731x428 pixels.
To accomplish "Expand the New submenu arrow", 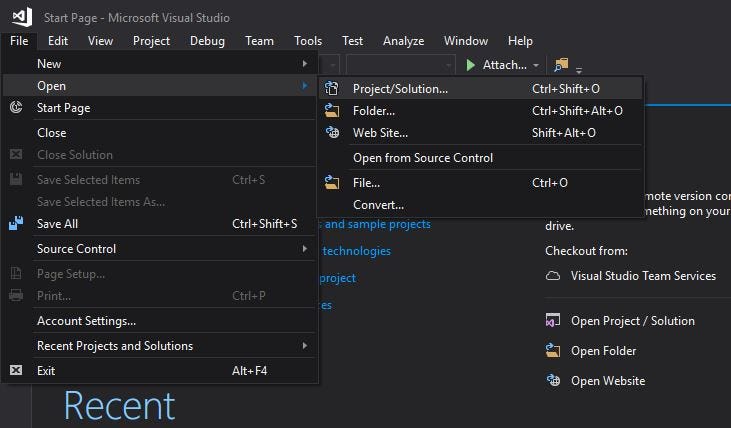I will pyautogui.click(x=305, y=64).
